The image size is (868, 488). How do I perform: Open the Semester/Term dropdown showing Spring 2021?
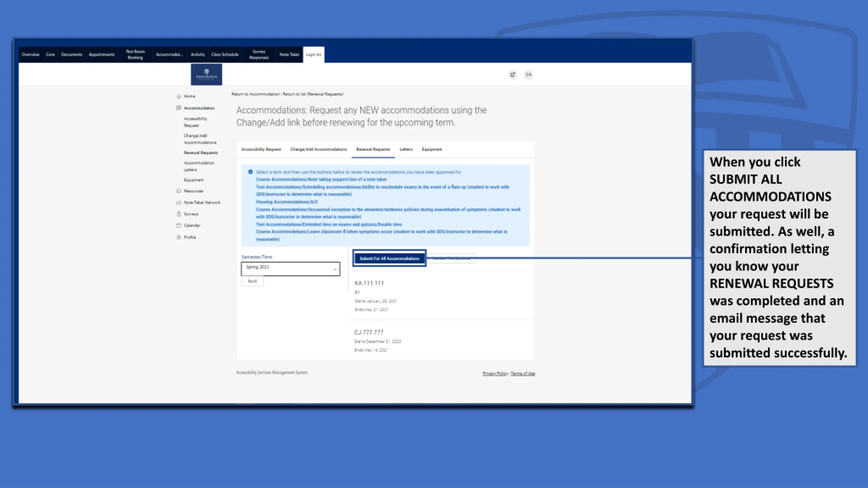pos(291,268)
